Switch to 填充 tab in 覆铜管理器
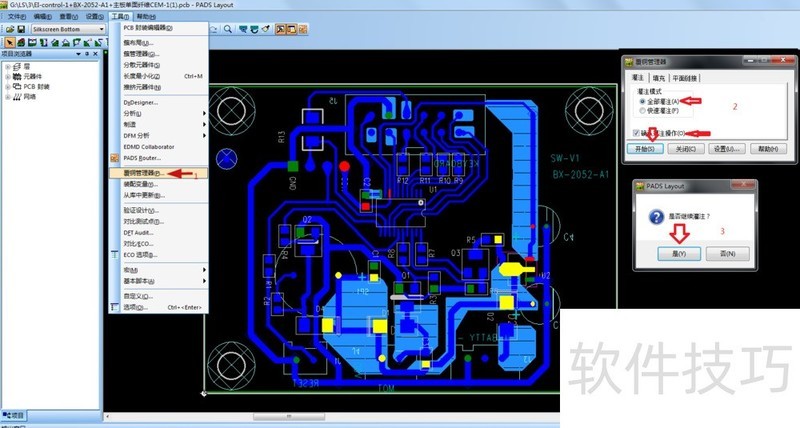The image size is (800, 428). point(659,78)
